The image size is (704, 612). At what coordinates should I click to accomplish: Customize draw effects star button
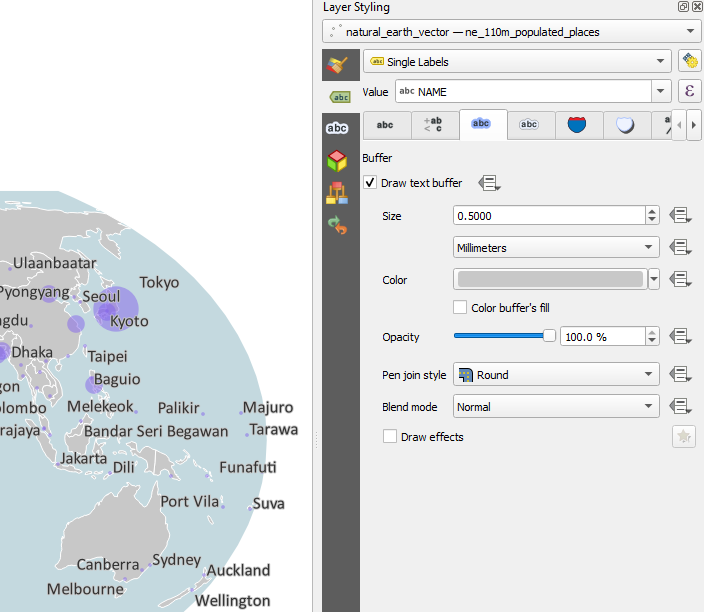[x=684, y=436]
